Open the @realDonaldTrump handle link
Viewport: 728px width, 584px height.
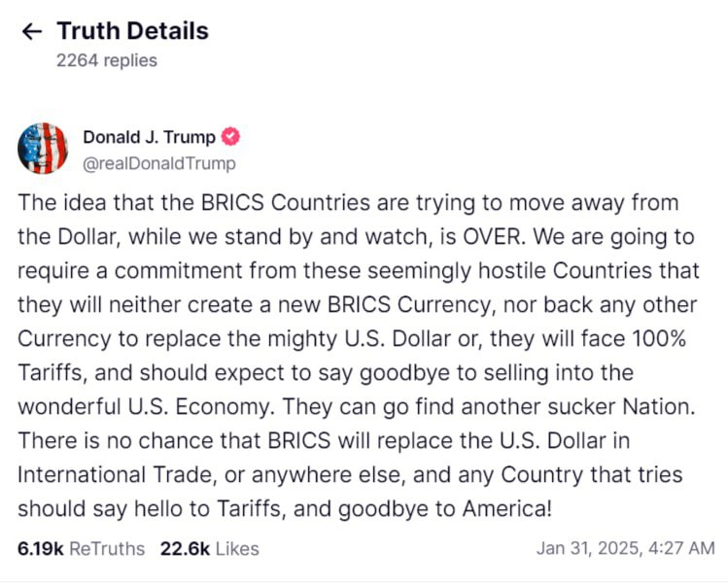coord(158,163)
